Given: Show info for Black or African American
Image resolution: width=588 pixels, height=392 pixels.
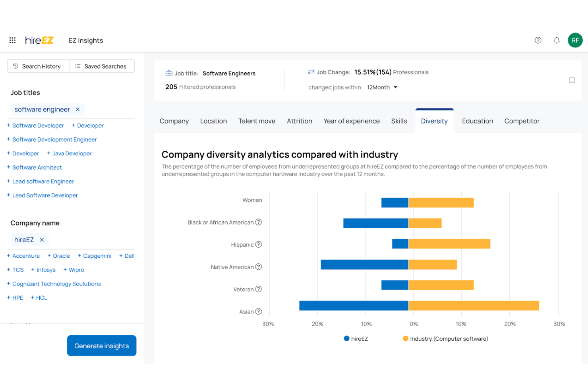Looking at the screenshot, I should pyautogui.click(x=259, y=222).
